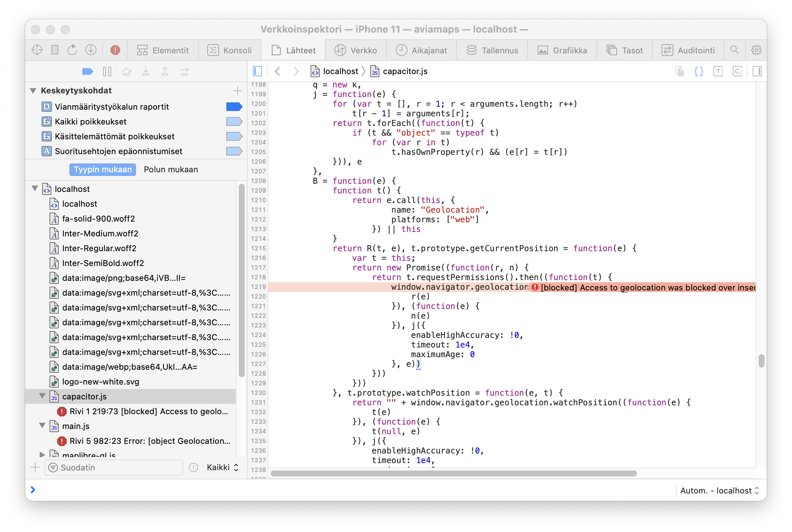Reload the inspected page
792x532 pixels.
point(72,50)
